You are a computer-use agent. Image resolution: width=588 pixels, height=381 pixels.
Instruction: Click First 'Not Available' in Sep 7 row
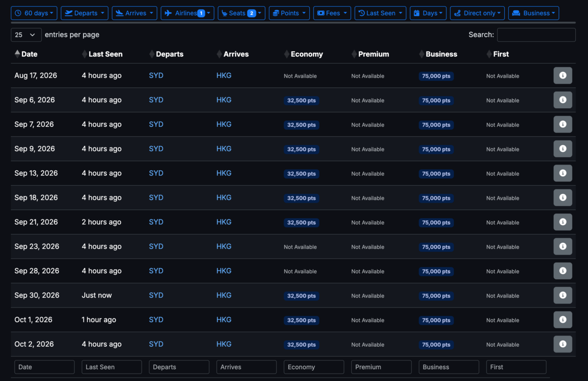pos(503,125)
